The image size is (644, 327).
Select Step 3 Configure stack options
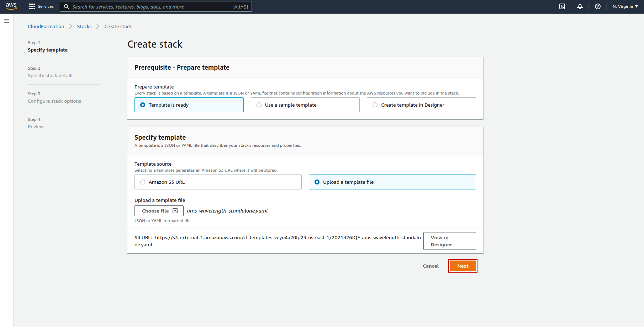pos(54,97)
